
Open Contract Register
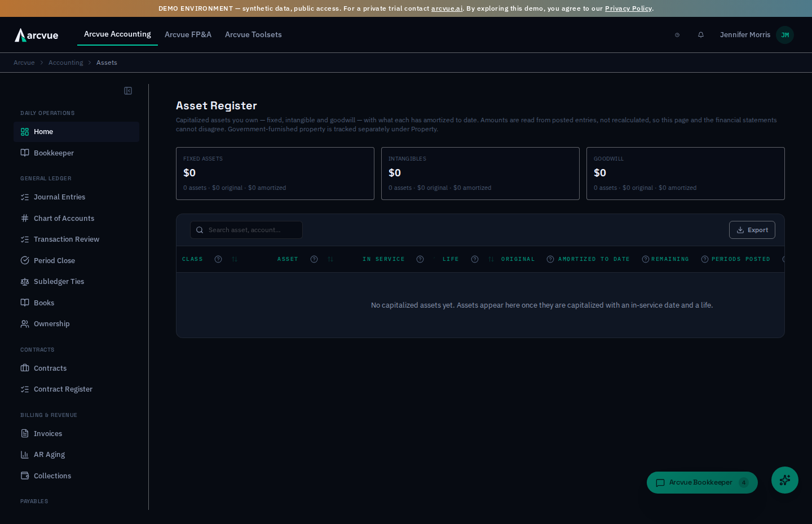tap(76, 389)
